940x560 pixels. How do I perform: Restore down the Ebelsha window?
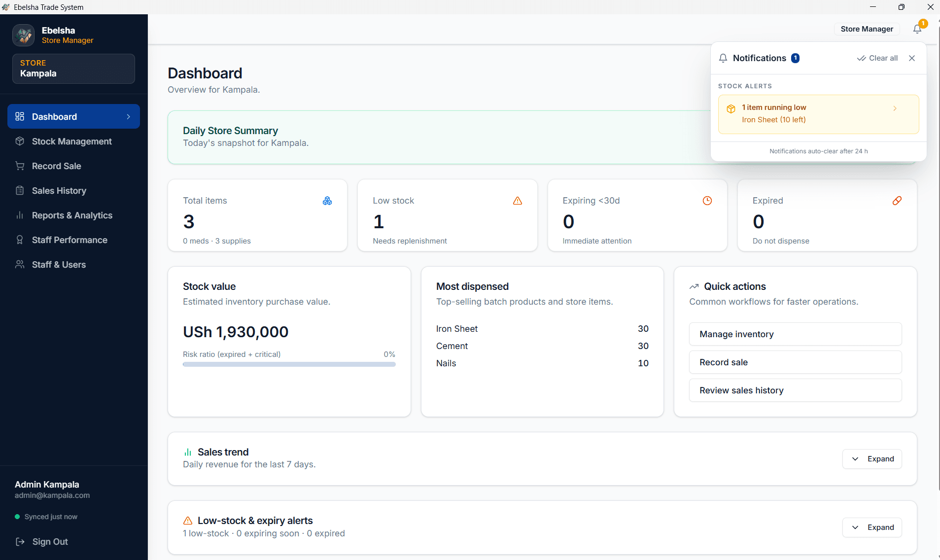pyautogui.click(x=902, y=7)
